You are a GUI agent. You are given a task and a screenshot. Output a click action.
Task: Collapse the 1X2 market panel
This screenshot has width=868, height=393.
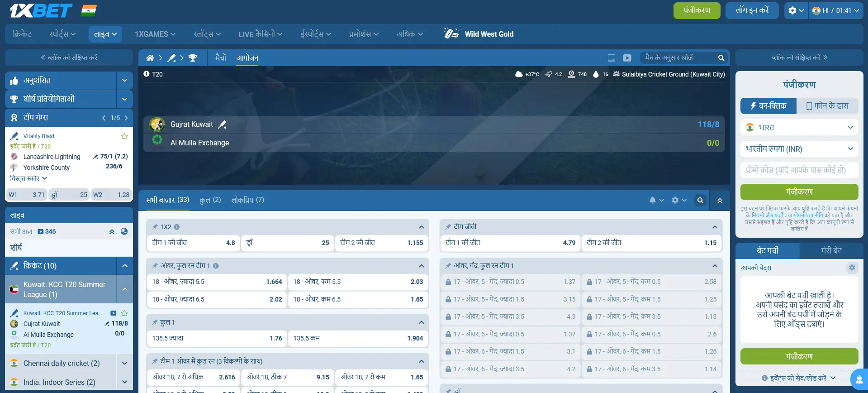pyautogui.click(x=421, y=227)
